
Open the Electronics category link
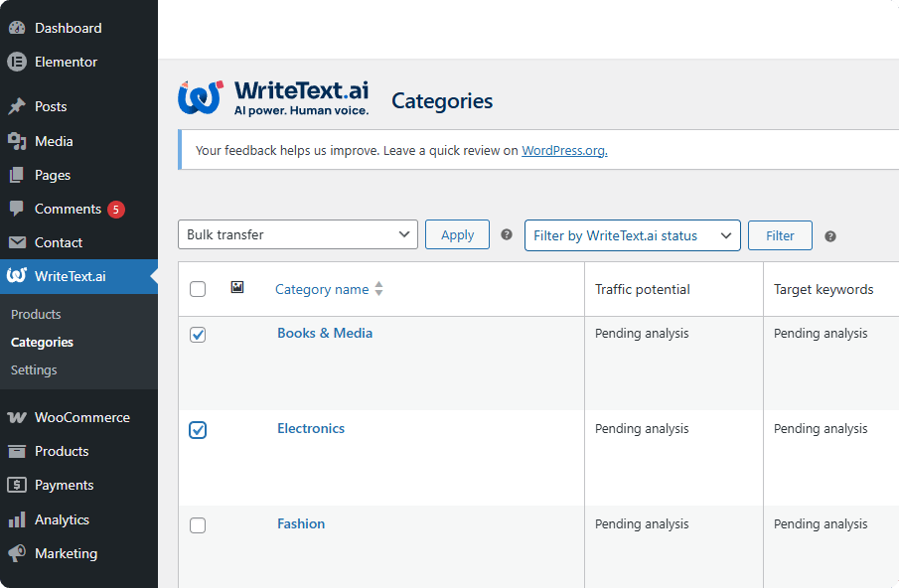(311, 429)
